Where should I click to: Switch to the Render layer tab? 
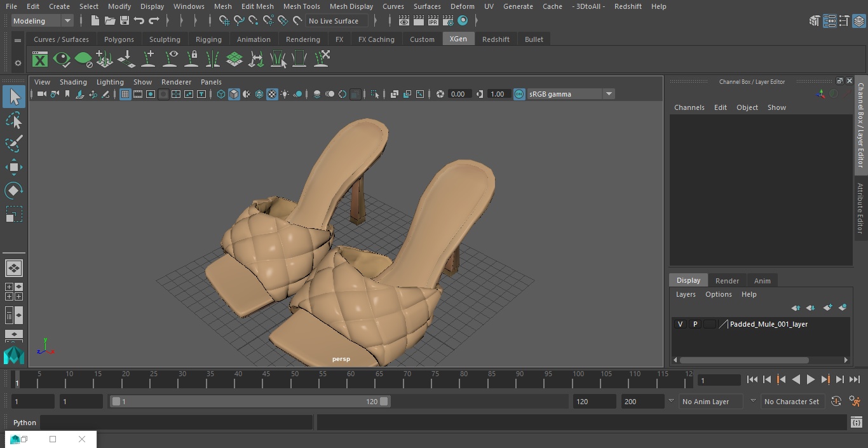coord(727,281)
